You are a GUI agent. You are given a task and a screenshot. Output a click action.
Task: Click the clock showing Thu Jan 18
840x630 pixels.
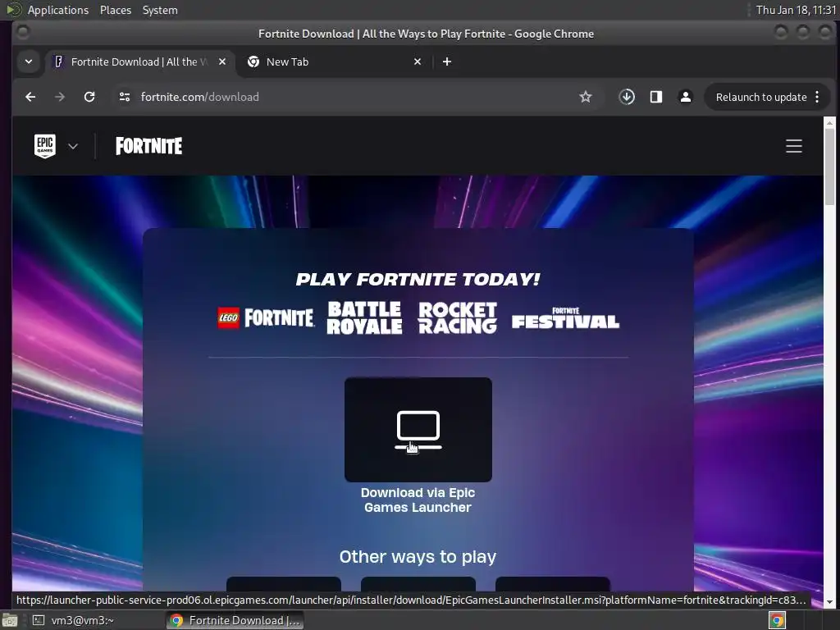[x=796, y=10]
